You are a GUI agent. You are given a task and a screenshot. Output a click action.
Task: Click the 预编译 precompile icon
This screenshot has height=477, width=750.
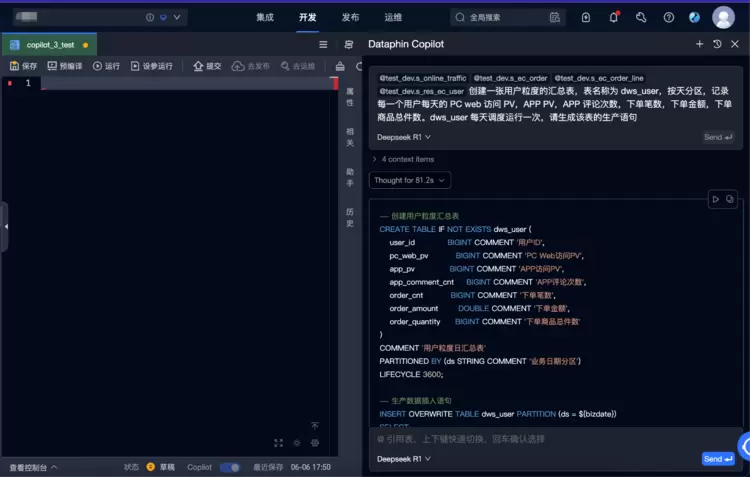65,66
